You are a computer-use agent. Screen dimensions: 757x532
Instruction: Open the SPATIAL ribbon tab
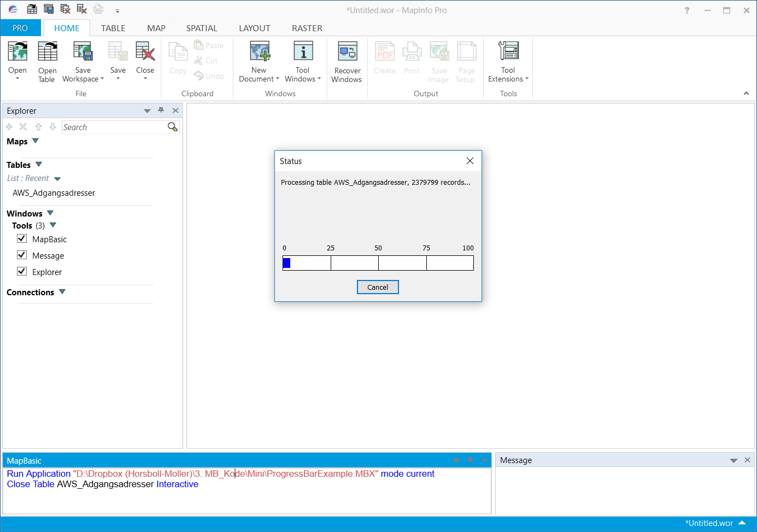coord(202,28)
